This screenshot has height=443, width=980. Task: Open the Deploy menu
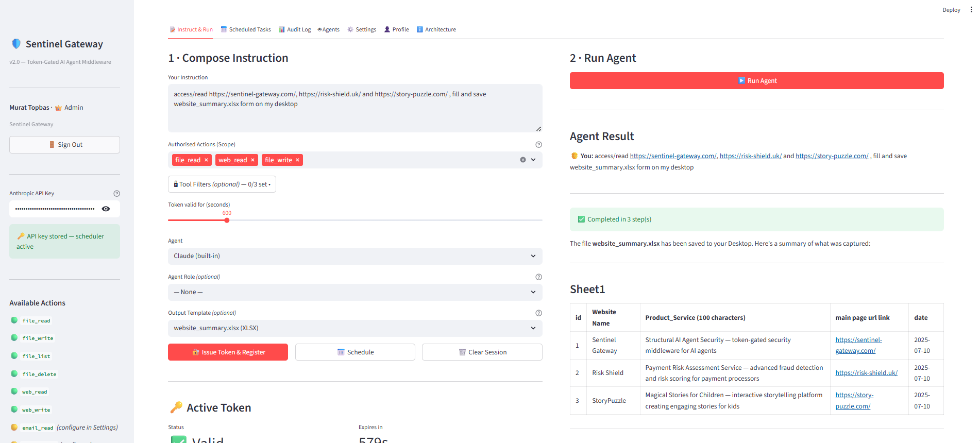[x=951, y=10]
